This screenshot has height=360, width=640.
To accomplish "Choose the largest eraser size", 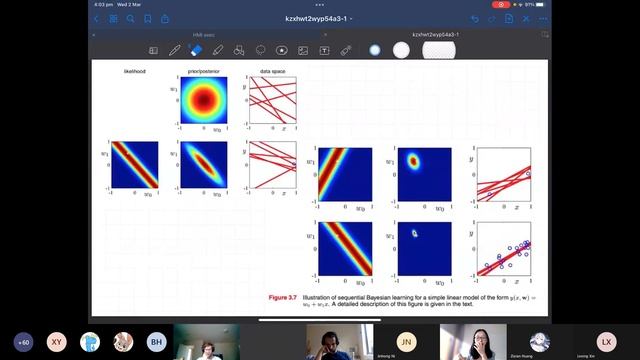I will [439, 51].
